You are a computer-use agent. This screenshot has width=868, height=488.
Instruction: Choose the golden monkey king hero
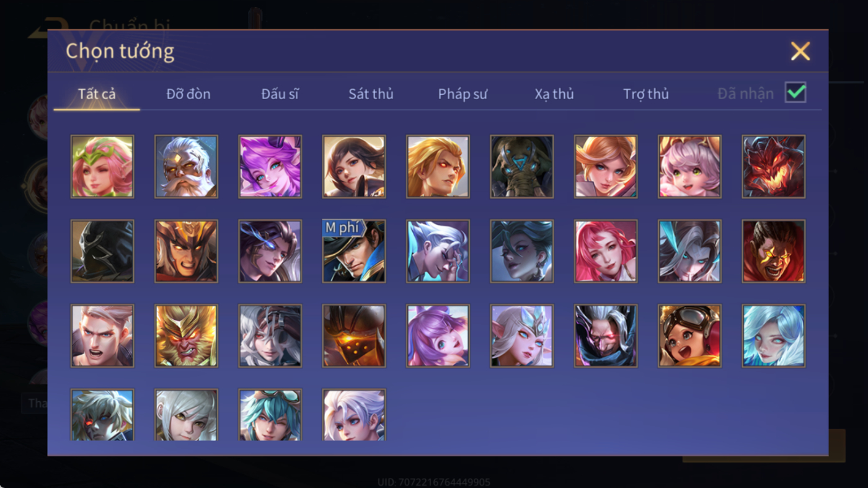186,335
